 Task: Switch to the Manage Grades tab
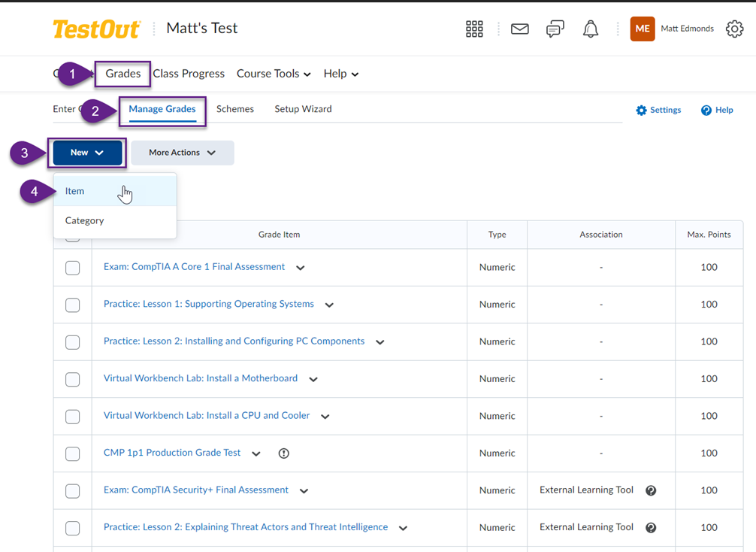(162, 110)
